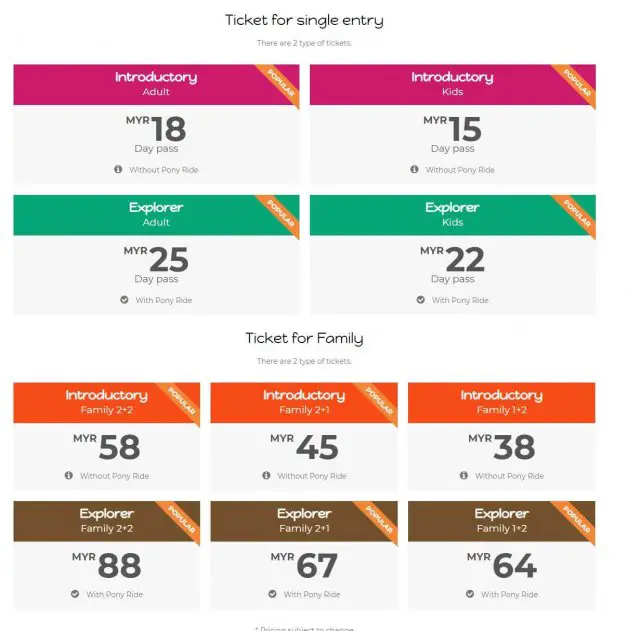The height and width of the screenshot is (631, 628).
Task: Click the MYR 67 Explorer Family price
Action: (304, 565)
